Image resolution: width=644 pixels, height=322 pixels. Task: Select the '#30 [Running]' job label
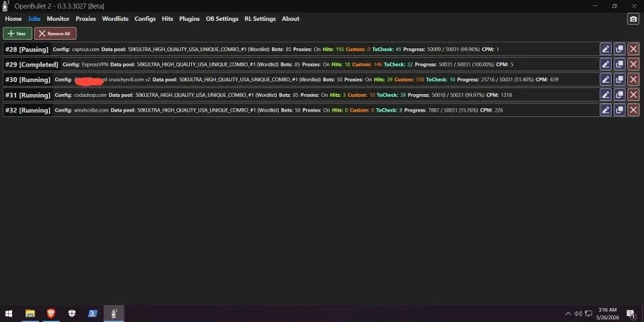(x=28, y=79)
